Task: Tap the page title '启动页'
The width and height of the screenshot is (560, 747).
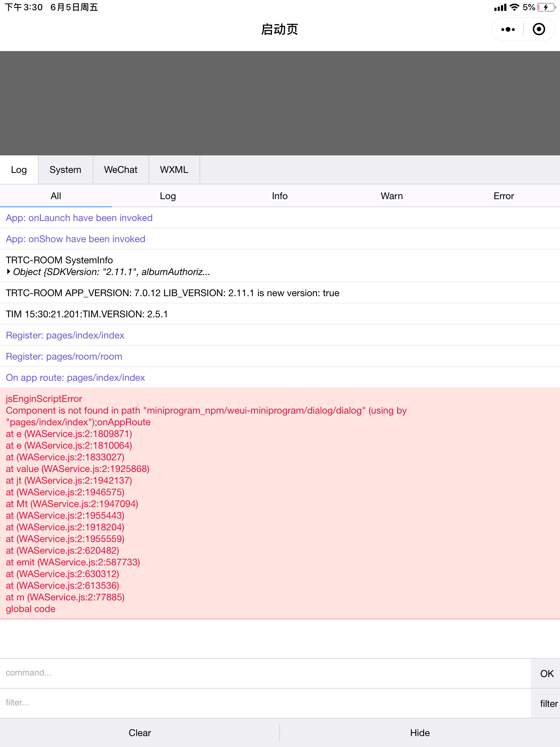Action: tap(280, 29)
